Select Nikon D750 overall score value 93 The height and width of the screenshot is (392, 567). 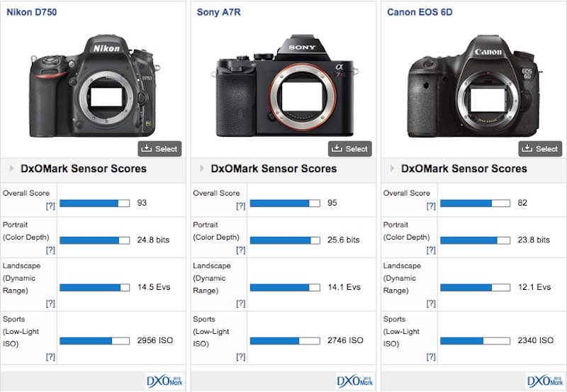(142, 203)
